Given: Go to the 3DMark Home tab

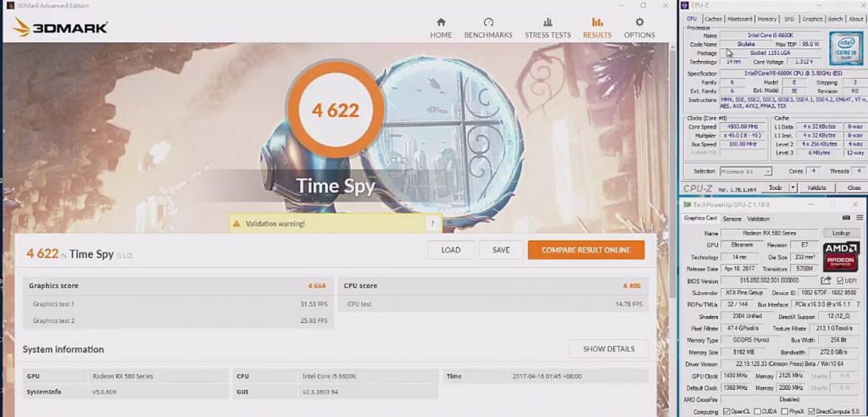Looking at the screenshot, I should (441, 28).
